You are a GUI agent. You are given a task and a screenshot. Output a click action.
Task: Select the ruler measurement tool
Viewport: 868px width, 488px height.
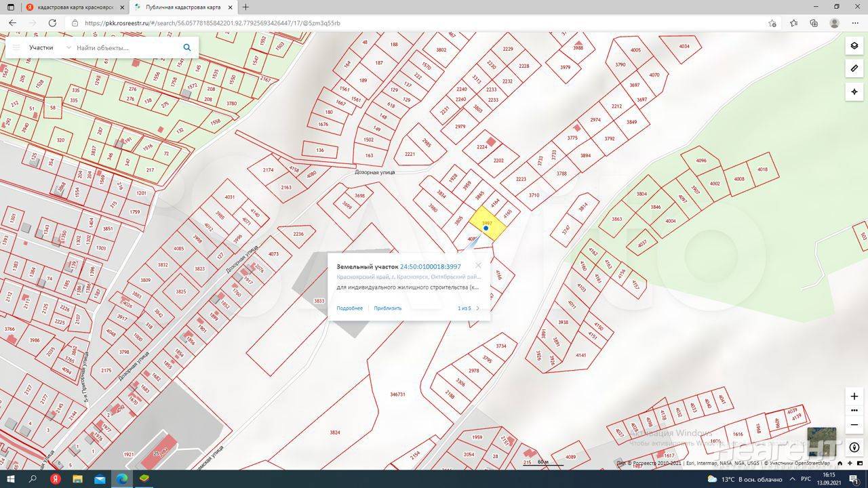point(854,68)
